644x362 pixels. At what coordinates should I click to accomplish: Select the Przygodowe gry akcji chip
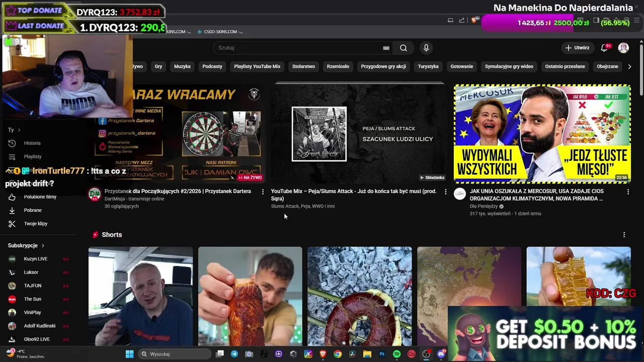coord(383,66)
